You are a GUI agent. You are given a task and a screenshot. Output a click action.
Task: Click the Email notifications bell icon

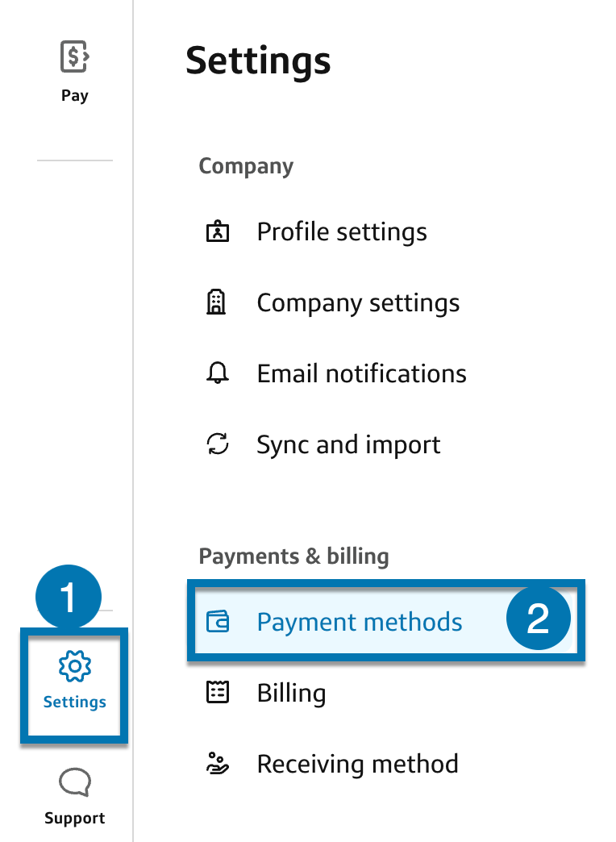point(218,373)
